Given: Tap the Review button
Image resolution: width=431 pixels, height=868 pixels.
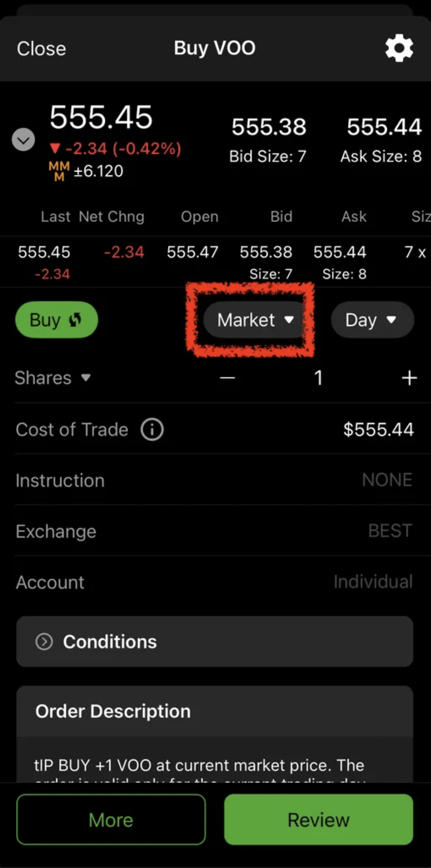Looking at the screenshot, I should pos(318,820).
